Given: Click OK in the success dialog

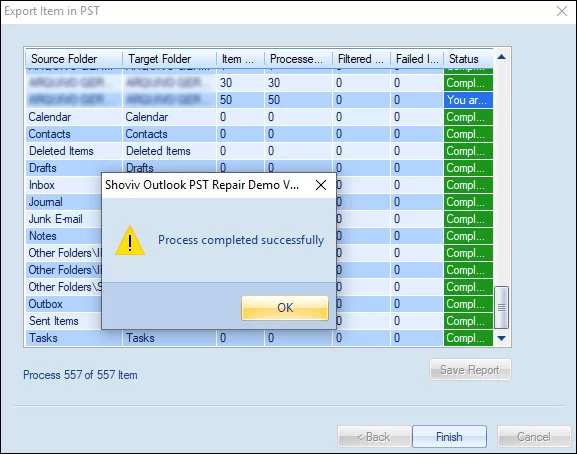Looking at the screenshot, I should (x=285, y=308).
